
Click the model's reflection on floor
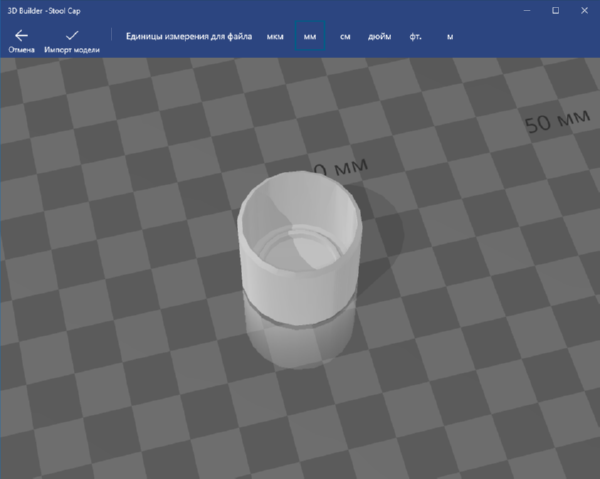pyautogui.click(x=300, y=342)
